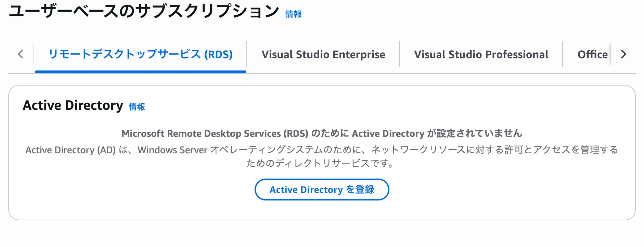Open the 情報 link next to Active Directory
This screenshot has width=644, height=247.
pos(137,107)
